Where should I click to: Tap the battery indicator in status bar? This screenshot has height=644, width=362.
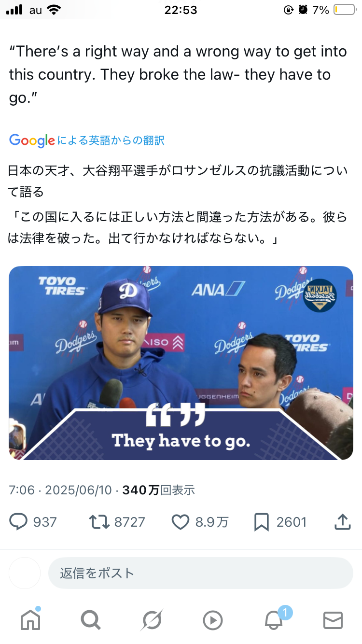click(x=344, y=10)
